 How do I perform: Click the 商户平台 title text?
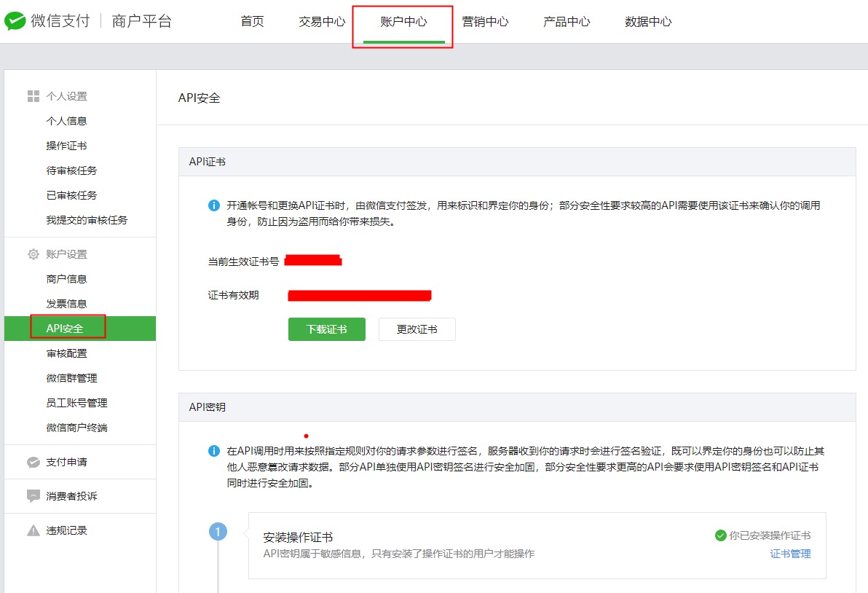142,21
